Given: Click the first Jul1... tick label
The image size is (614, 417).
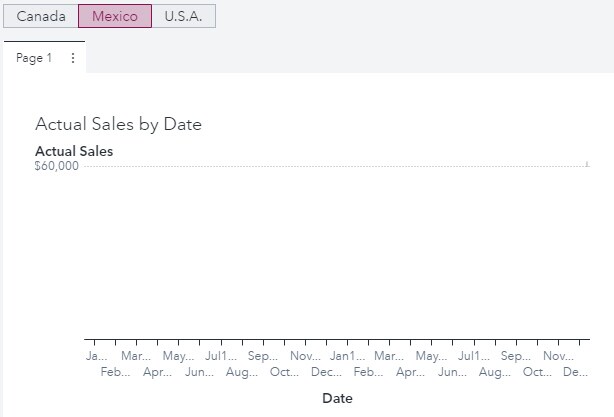Looking at the screenshot, I should coord(221,356).
